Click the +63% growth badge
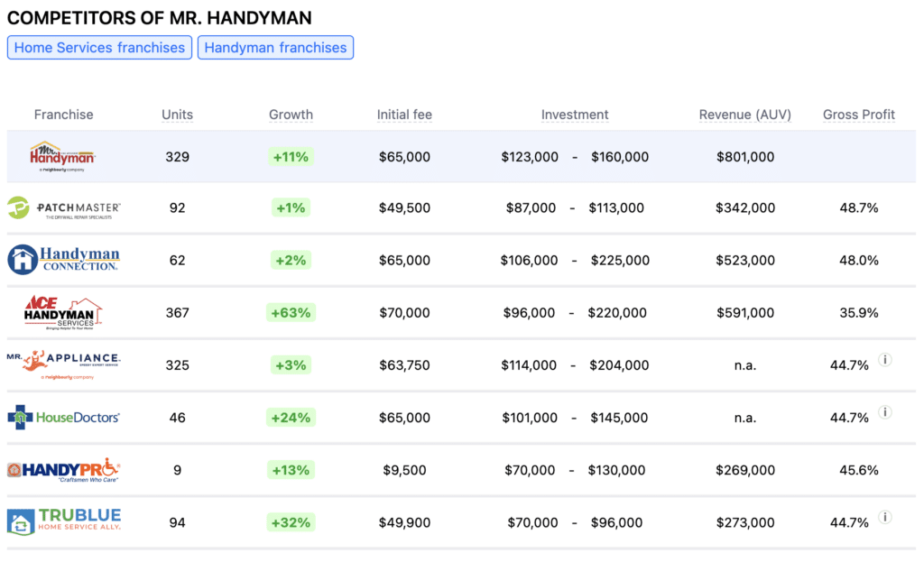Viewport: 924px width, 562px height. [291, 313]
